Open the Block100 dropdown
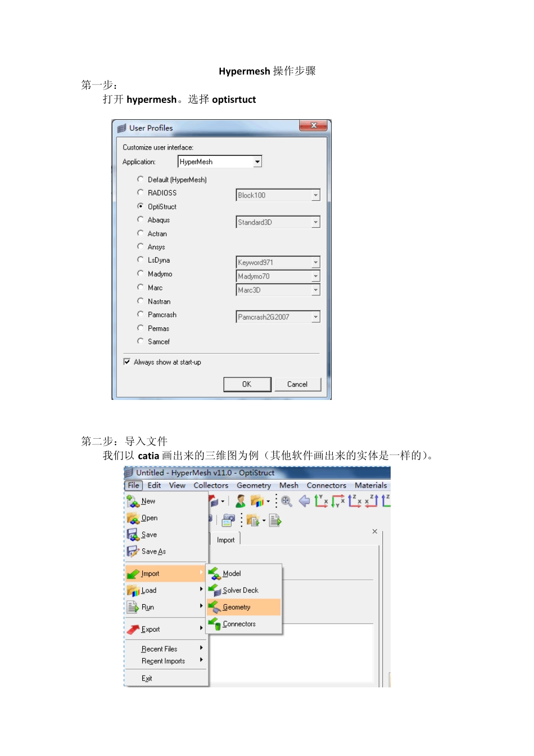Screen dimensions: 534x756 pos(278,195)
